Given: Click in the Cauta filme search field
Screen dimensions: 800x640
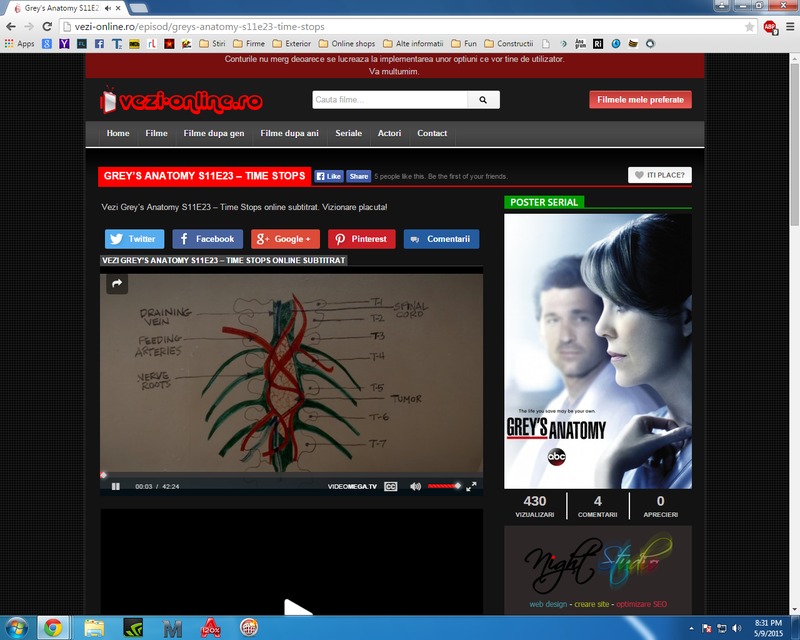Looking at the screenshot, I should [x=390, y=100].
